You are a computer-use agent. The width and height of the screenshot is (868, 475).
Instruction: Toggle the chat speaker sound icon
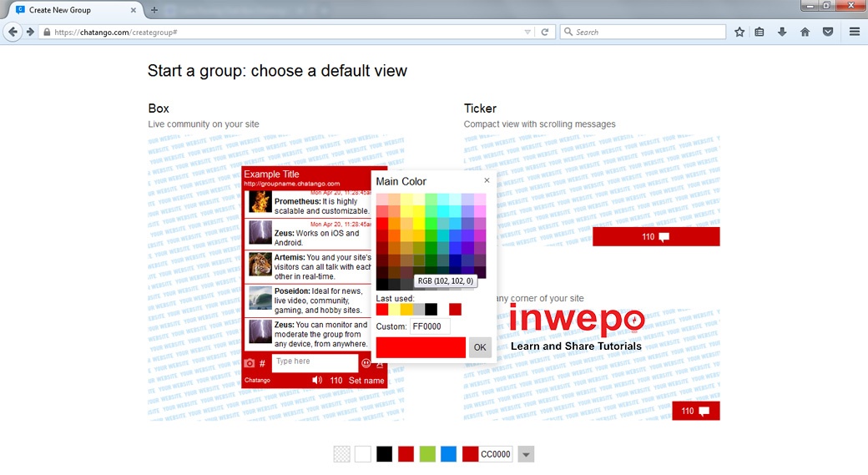[316, 381]
